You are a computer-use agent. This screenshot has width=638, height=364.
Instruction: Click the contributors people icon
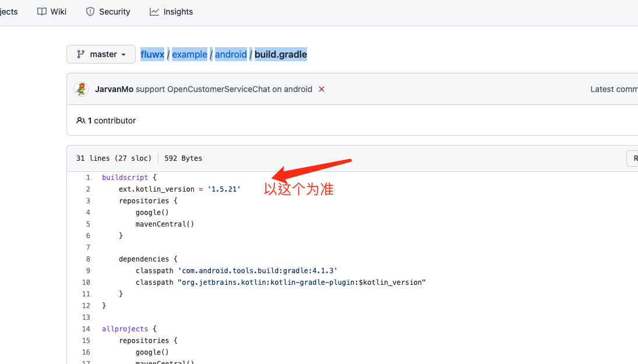82,121
